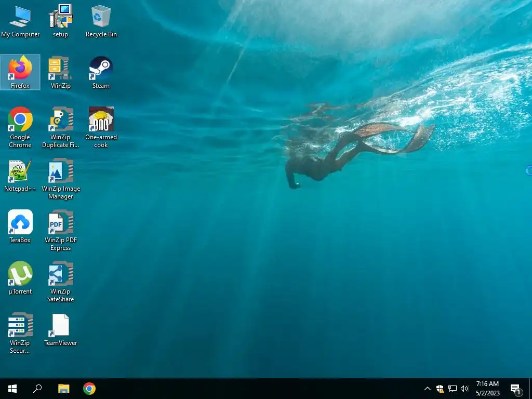Screen dimensions: 532x399
Task: Select the WinZip shortcut icon
Action: [x=60, y=72]
